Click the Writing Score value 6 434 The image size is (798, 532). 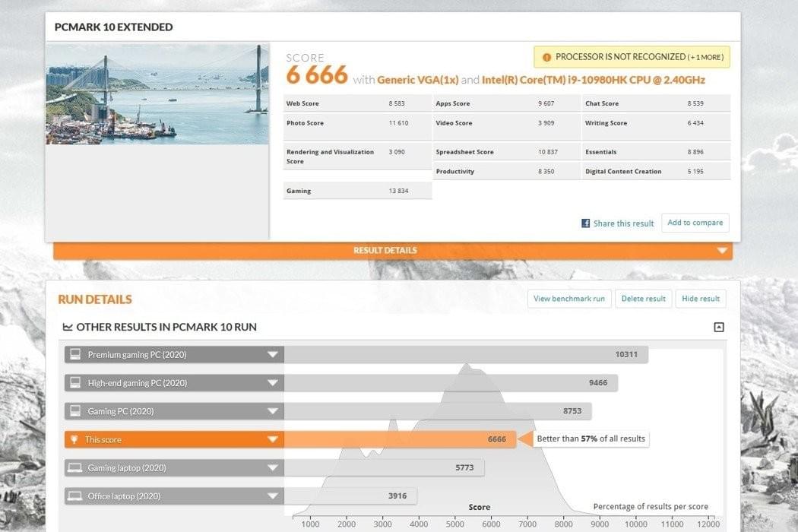point(695,123)
